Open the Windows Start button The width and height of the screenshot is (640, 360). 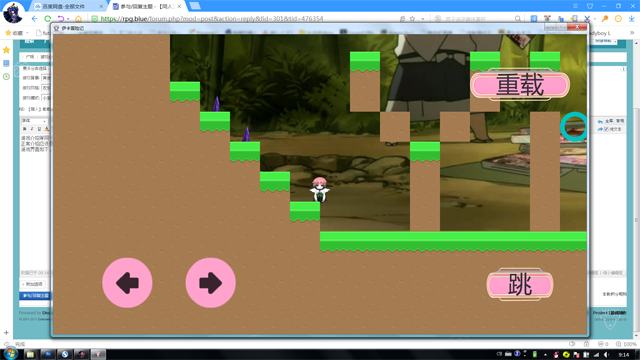(11, 354)
